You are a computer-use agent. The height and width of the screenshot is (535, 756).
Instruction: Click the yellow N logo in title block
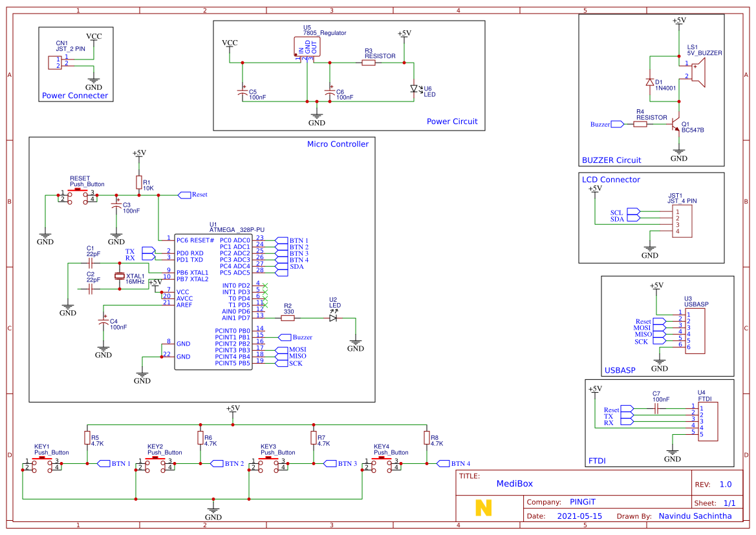tap(483, 508)
